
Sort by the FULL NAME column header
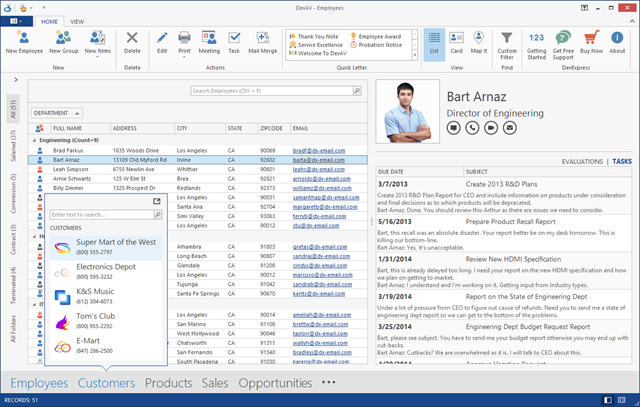80,128
